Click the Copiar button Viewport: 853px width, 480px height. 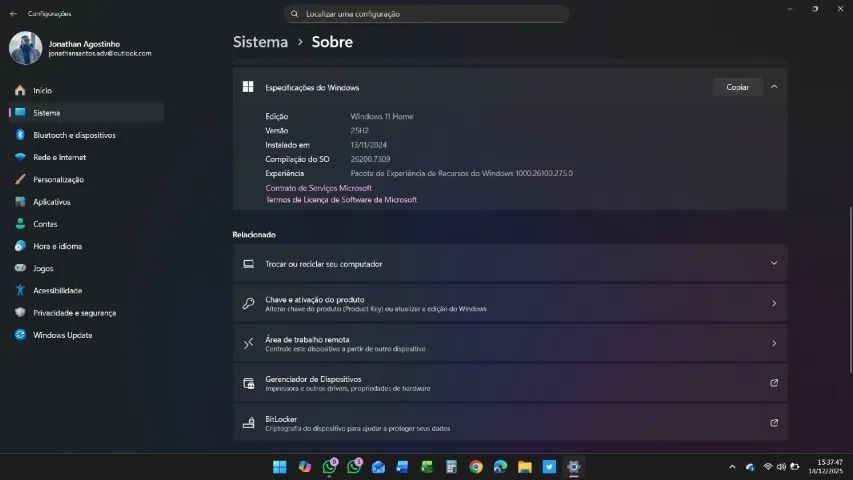pos(737,87)
